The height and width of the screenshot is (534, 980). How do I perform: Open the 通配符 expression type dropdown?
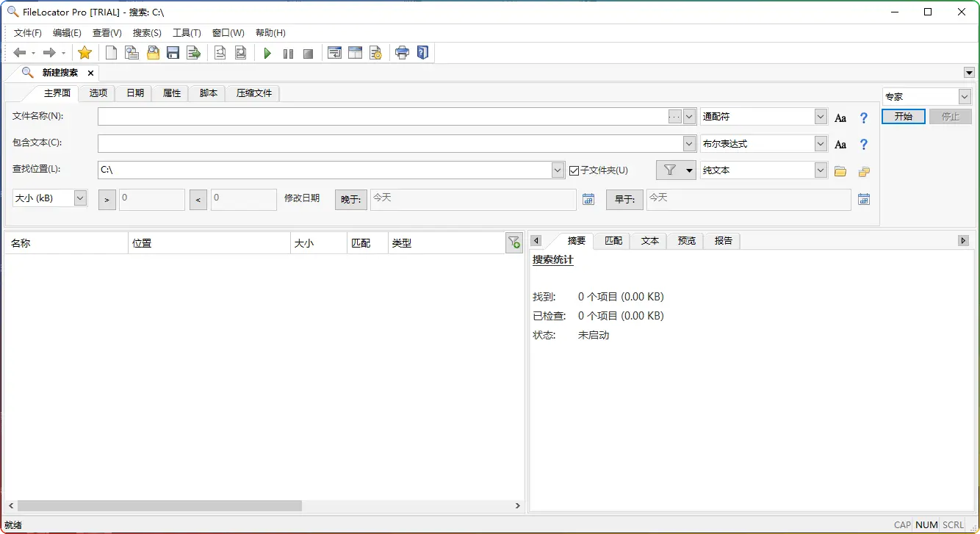pos(821,117)
